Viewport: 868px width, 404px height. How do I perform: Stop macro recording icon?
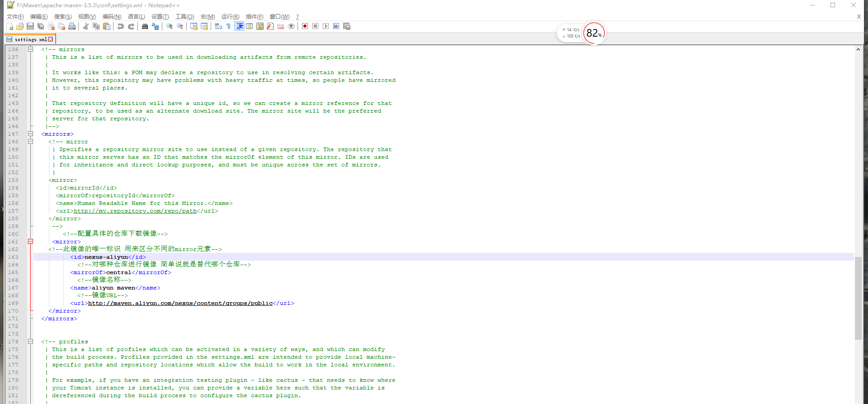pos(316,26)
